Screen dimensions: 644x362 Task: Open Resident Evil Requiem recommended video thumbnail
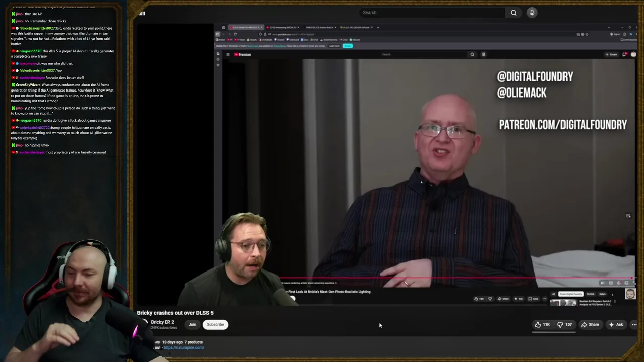[563, 303]
